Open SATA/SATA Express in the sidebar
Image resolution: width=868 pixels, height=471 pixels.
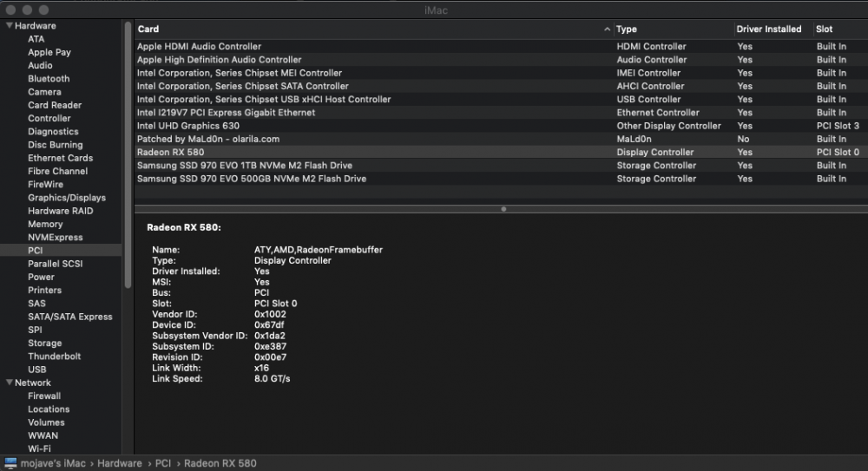(x=69, y=317)
